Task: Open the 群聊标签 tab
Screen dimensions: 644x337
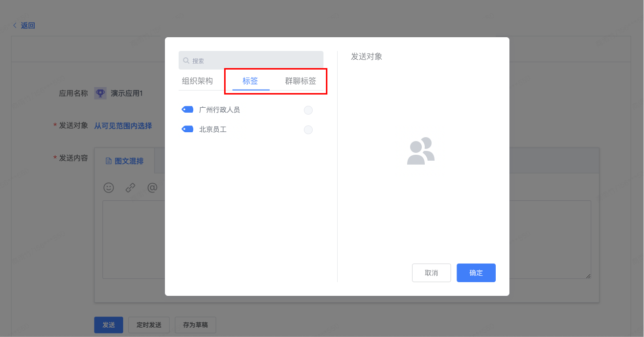Action: pos(300,81)
